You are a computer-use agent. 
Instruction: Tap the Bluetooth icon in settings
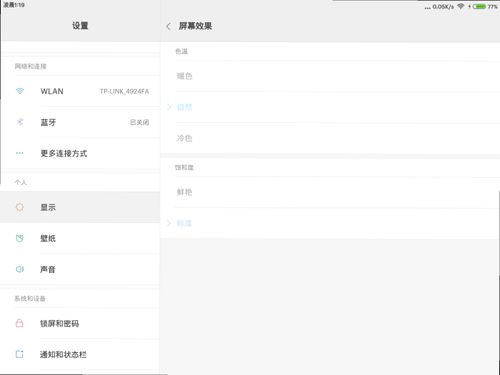click(x=20, y=122)
